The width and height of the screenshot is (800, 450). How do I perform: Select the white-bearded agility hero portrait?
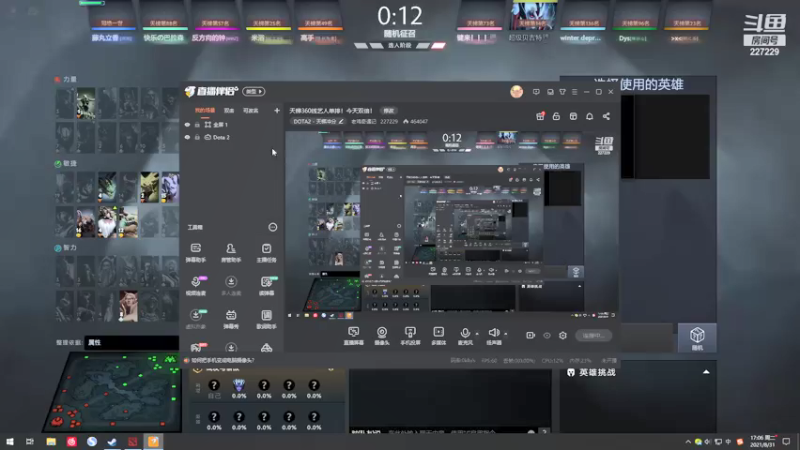(x=107, y=222)
